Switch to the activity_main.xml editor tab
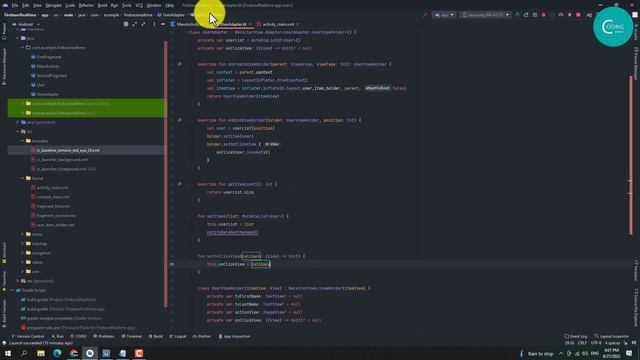The height and width of the screenshot is (360, 640). click(278, 24)
